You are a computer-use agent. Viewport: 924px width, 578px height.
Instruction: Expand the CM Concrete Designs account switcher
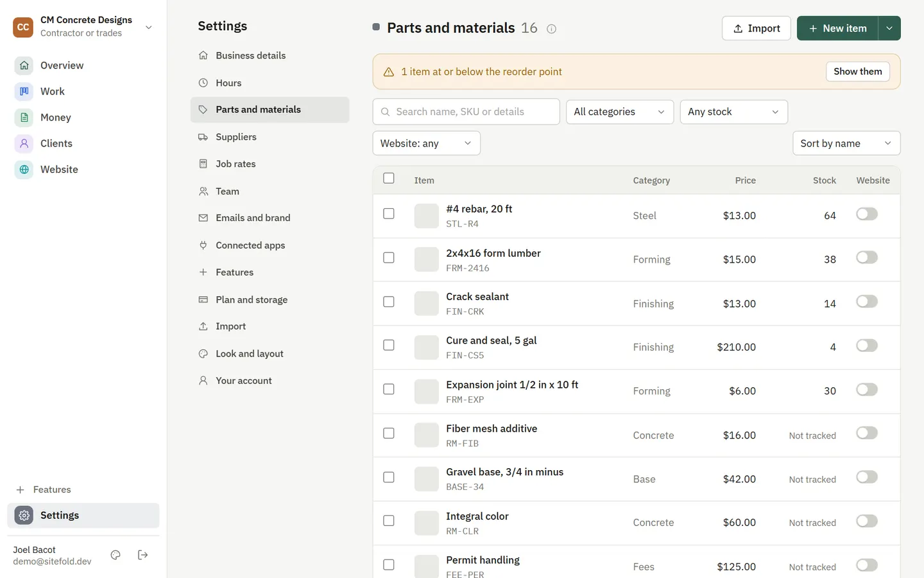pyautogui.click(x=83, y=27)
